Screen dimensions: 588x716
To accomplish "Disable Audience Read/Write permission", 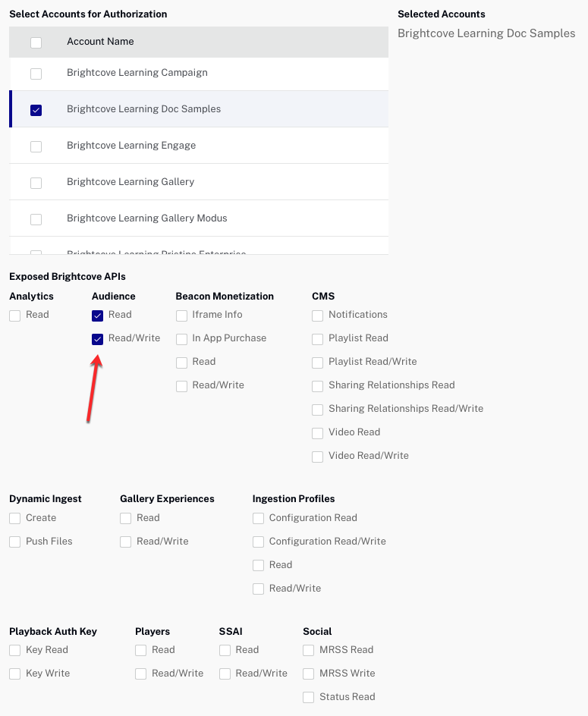I will tap(97, 339).
